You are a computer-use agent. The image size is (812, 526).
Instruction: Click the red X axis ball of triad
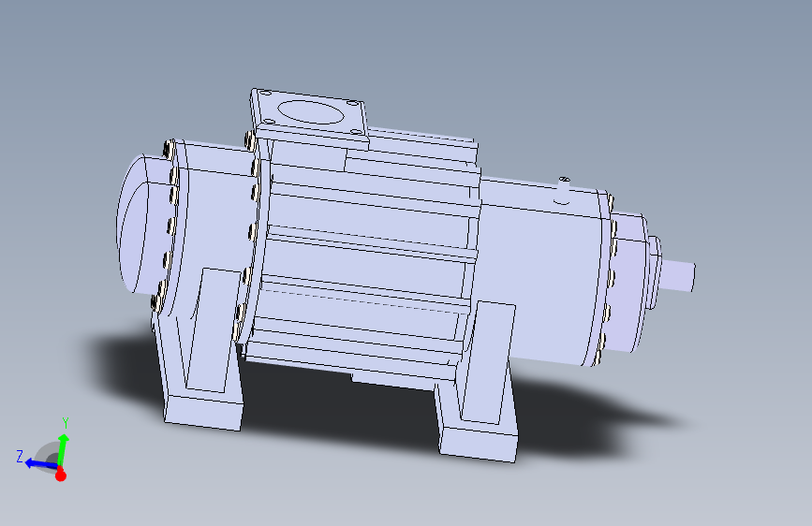tap(61, 475)
